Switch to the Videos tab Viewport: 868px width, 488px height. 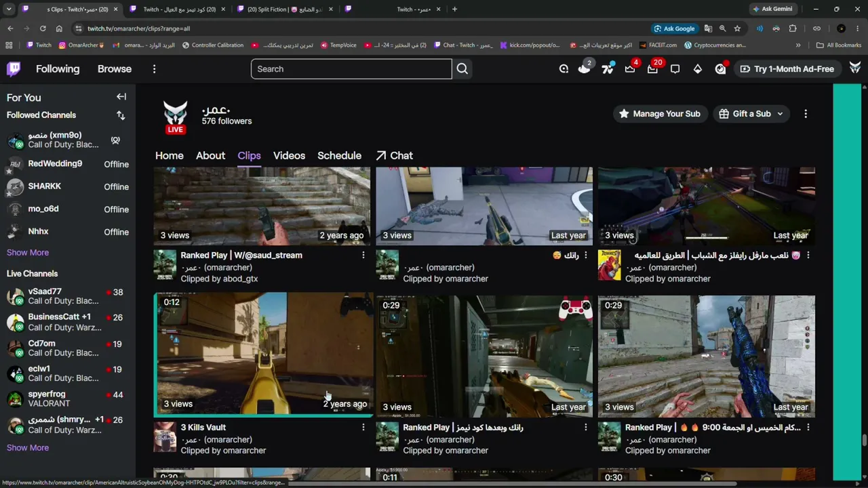289,155
